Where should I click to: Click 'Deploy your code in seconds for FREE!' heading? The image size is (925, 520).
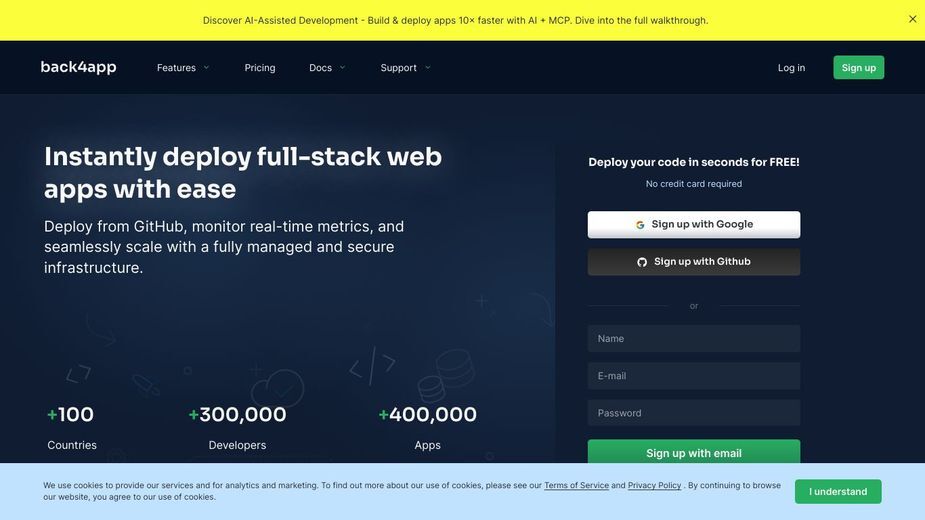pos(694,162)
